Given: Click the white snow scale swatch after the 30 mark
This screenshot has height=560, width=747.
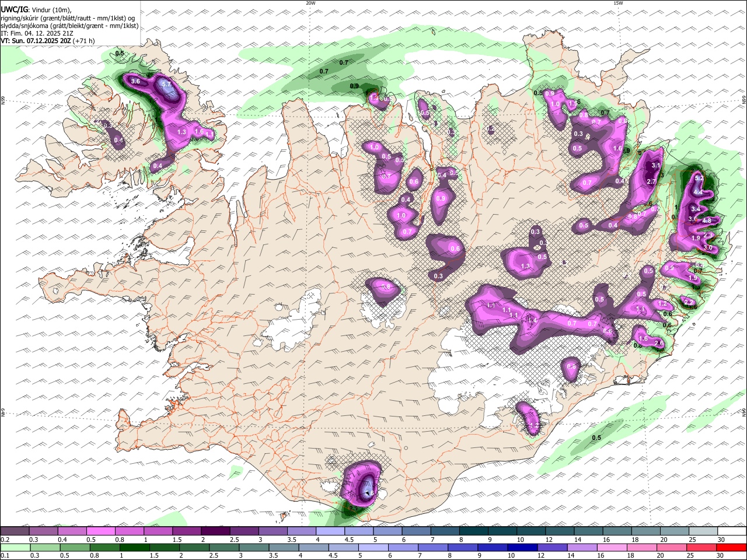Looking at the screenshot, I should click(732, 531).
